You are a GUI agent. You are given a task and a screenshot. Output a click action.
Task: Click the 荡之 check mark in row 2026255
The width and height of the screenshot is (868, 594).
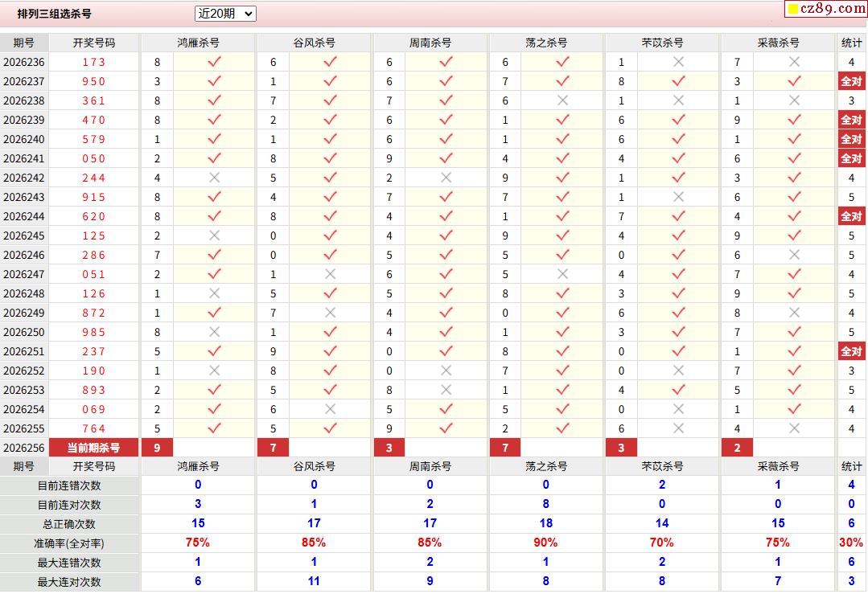point(562,428)
